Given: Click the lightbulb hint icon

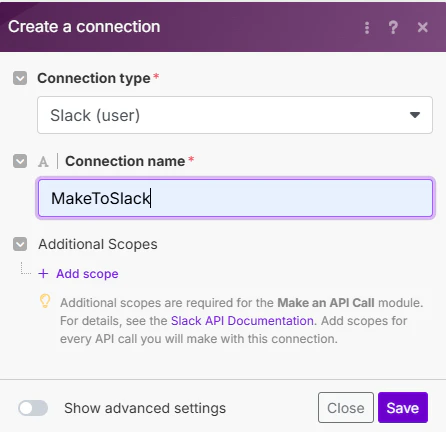Looking at the screenshot, I should [45, 301].
